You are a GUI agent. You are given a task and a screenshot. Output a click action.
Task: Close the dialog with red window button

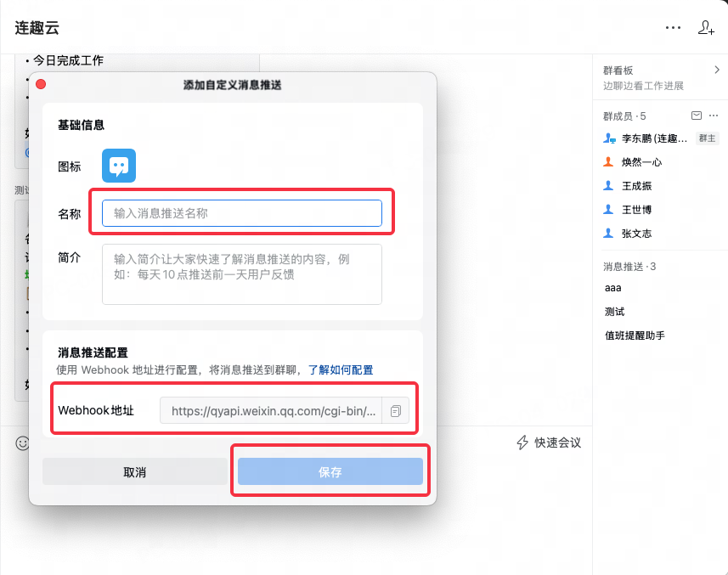(40, 84)
